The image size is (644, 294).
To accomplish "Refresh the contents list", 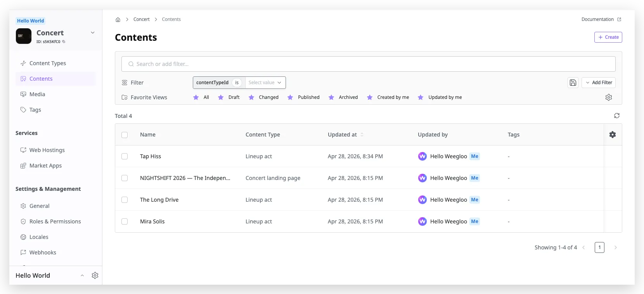I will [617, 116].
